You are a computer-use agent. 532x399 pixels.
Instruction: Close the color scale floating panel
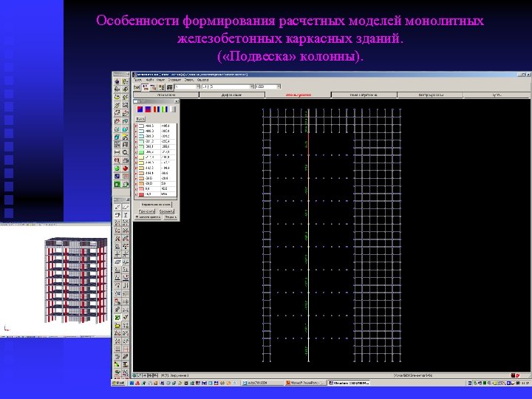(x=177, y=101)
